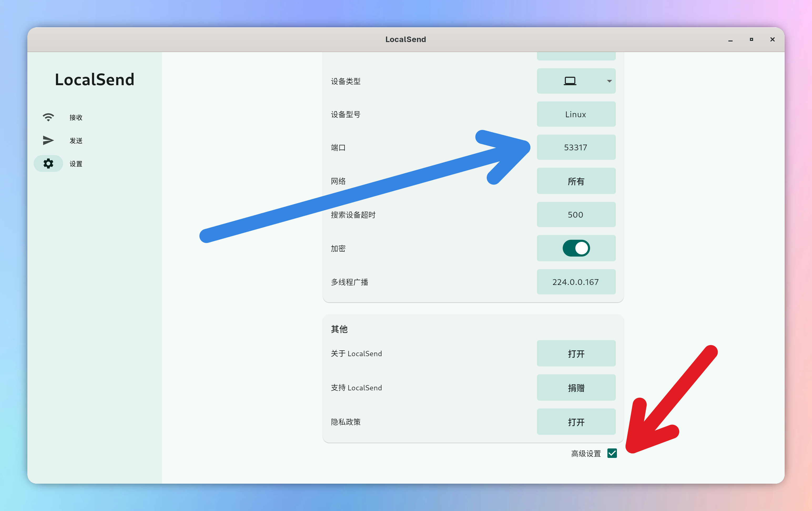Edit the search timeout value 500
The height and width of the screenshot is (511, 812).
pyautogui.click(x=576, y=215)
